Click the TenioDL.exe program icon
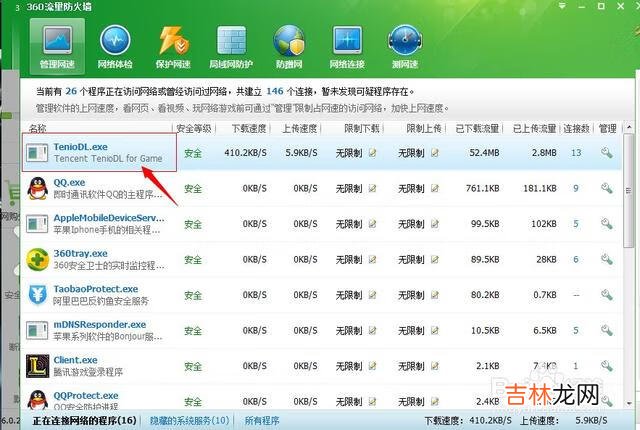The image size is (640, 430). click(x=38, y=153)
